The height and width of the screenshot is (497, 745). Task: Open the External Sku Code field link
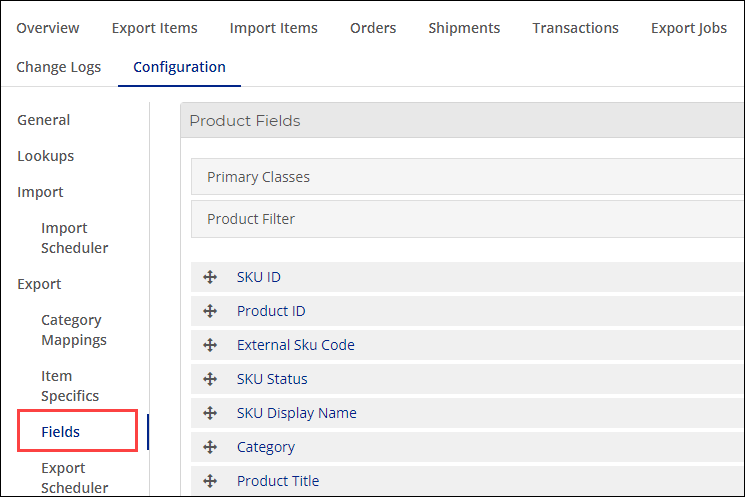tap(296, 345)
